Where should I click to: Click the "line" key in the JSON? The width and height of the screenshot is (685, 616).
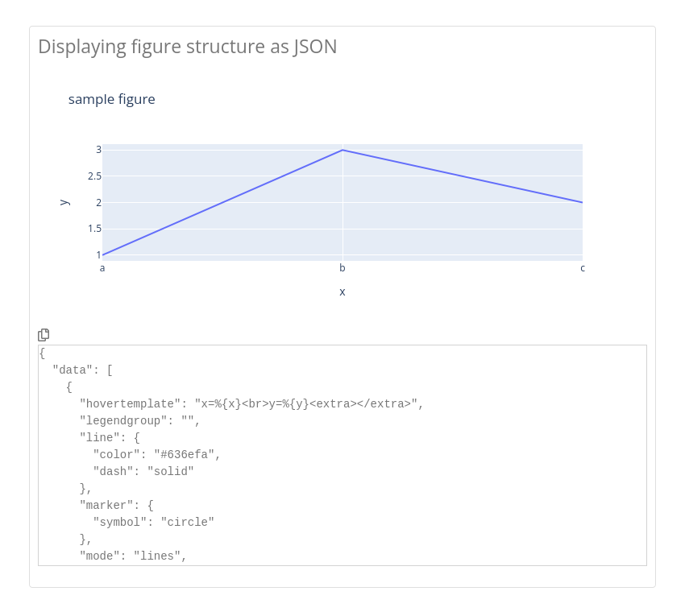(97, 437)
